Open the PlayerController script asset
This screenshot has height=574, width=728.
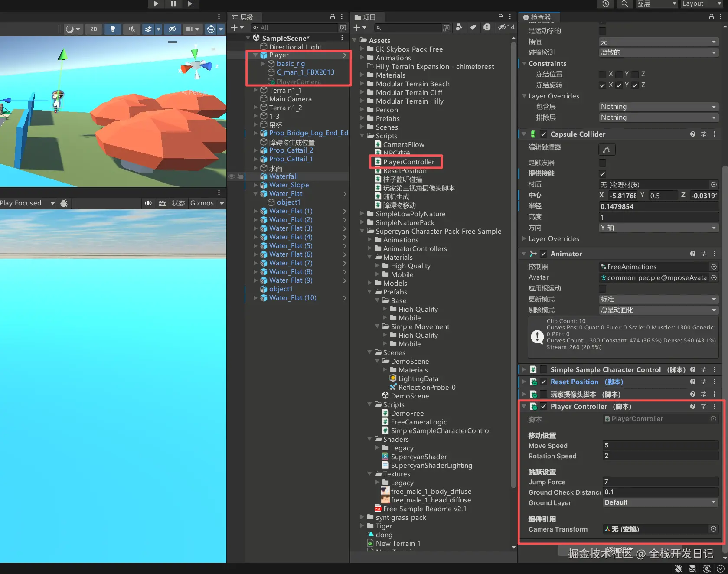[x=408, y=162]
